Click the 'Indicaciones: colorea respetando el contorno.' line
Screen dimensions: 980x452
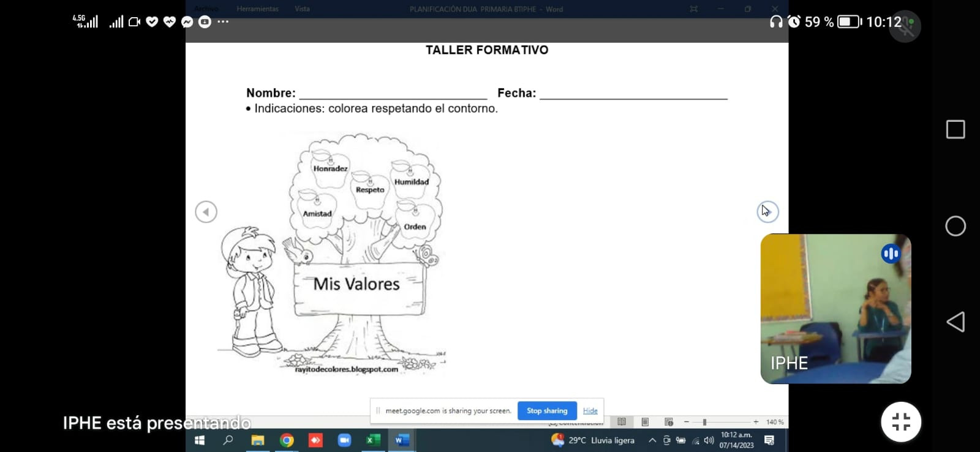[372, 108]
